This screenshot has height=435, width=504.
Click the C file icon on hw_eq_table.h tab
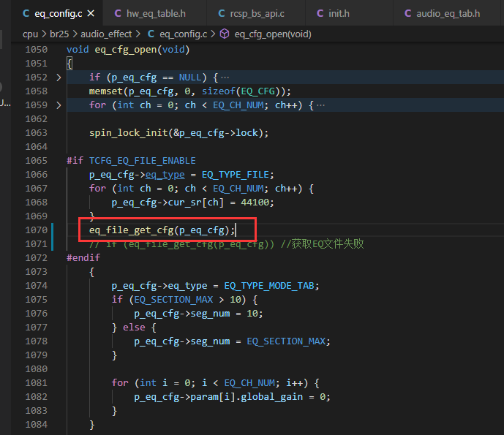(x=118, y=13)
